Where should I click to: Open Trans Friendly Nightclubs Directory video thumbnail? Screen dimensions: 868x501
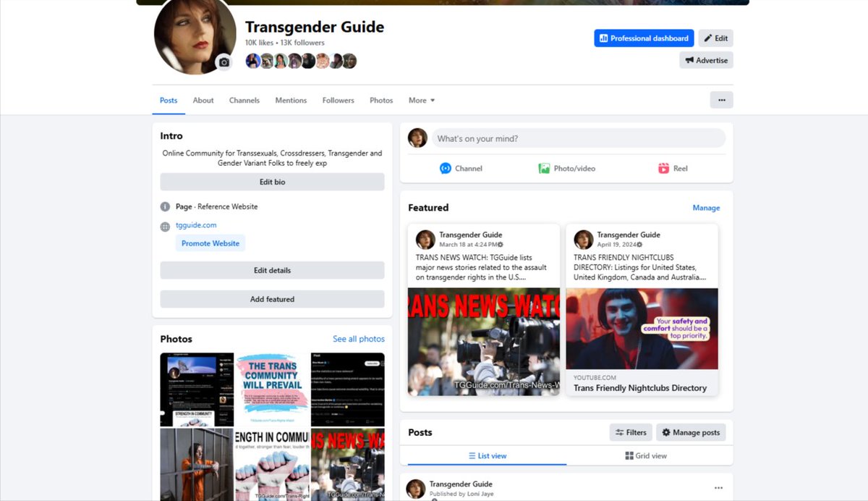pos(642,329)
